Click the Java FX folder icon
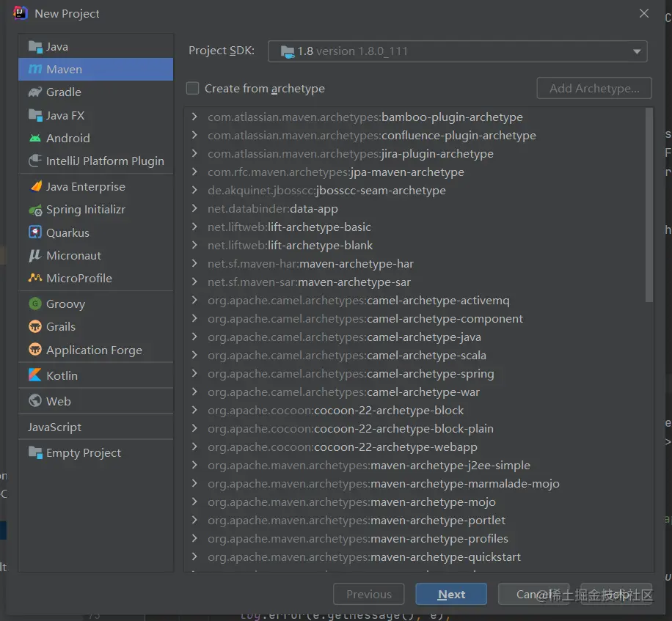Screen dimensions: 672x621 tap(35, 115)
